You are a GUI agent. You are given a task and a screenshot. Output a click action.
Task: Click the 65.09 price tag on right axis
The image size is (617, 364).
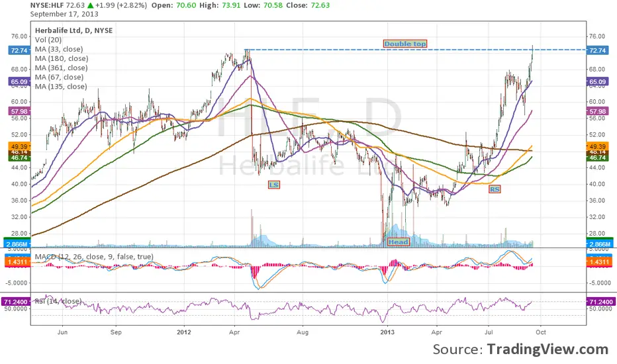pyautogui.click(x=597, y=82)
